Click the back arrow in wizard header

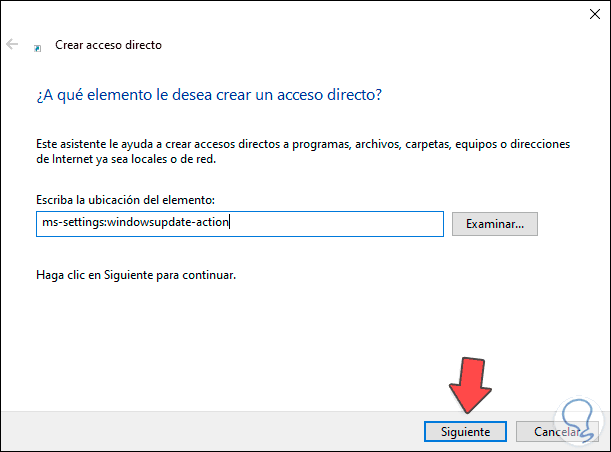[14, 45]
